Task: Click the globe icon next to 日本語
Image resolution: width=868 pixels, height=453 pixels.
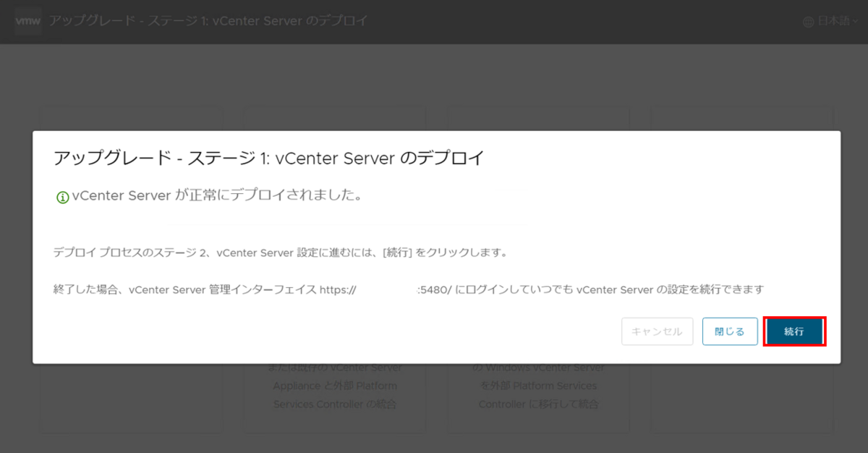Action: coord(809,22)
